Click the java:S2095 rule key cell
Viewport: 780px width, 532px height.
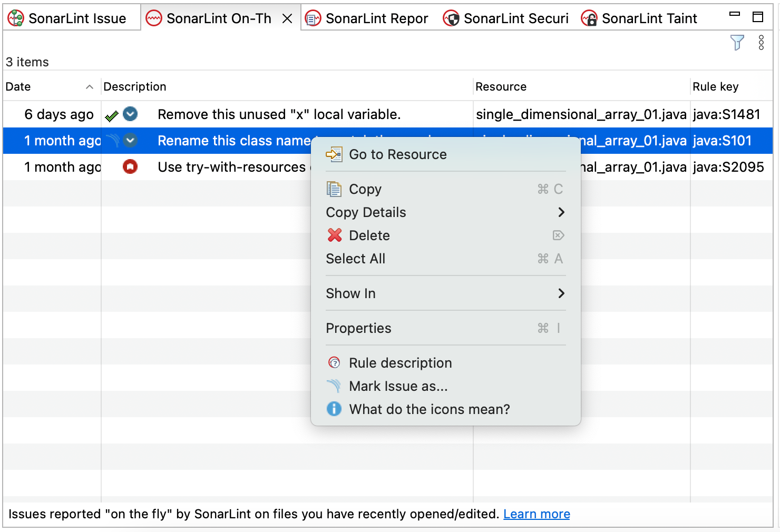(x=728, y=167)
